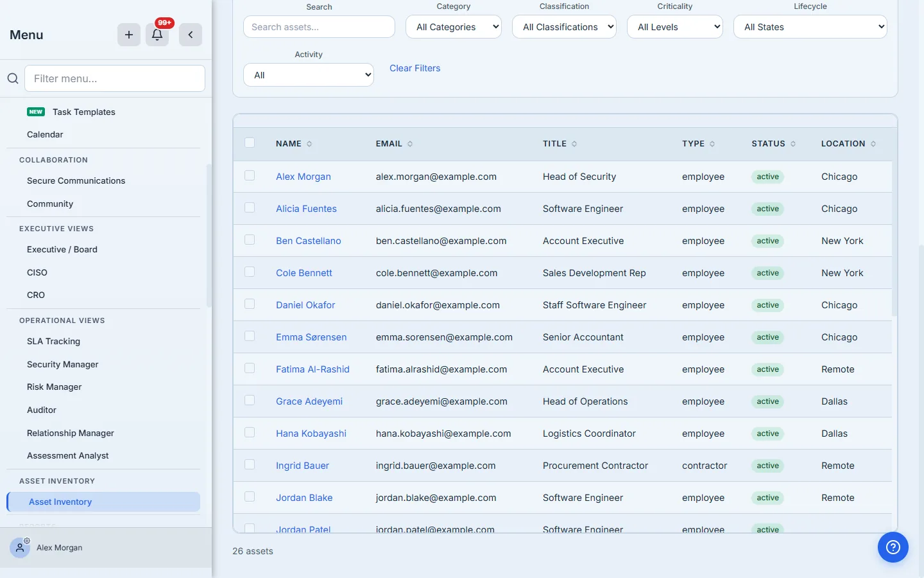Open notifications bell with 99+ badge
924x578 pixels.
(x=157, y=35)
